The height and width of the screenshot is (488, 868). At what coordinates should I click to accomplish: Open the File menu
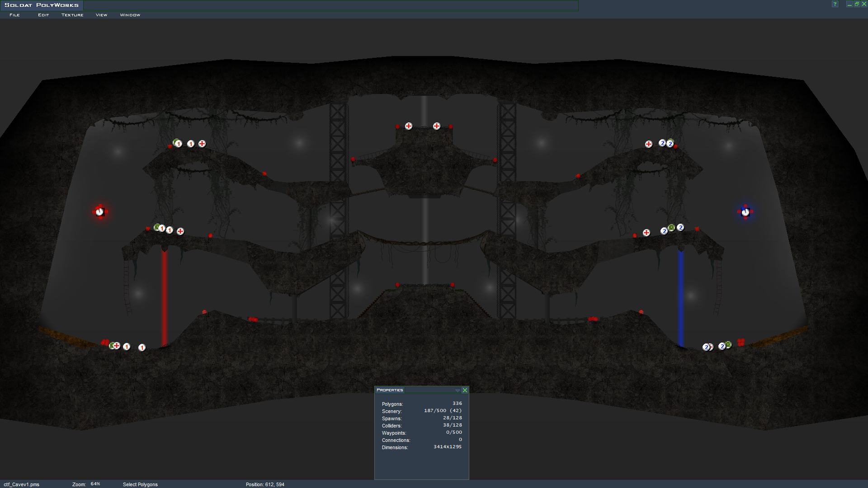point(14,15)
